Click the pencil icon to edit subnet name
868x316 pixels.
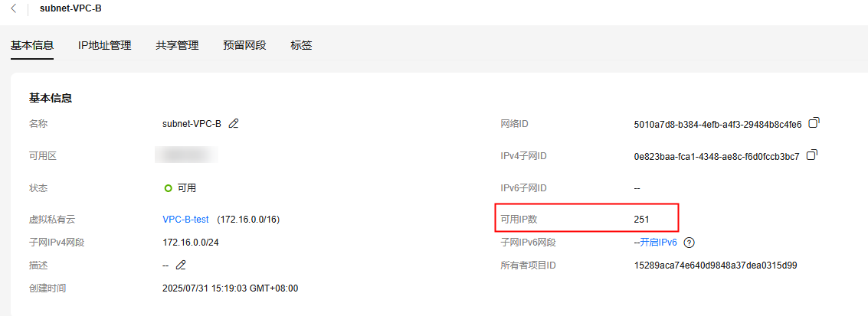point(234,123)
